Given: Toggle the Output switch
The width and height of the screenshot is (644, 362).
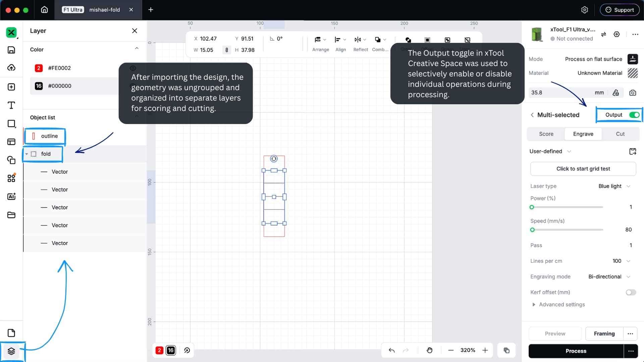Looking at the screenshot, I should click(x=634, y=115).
